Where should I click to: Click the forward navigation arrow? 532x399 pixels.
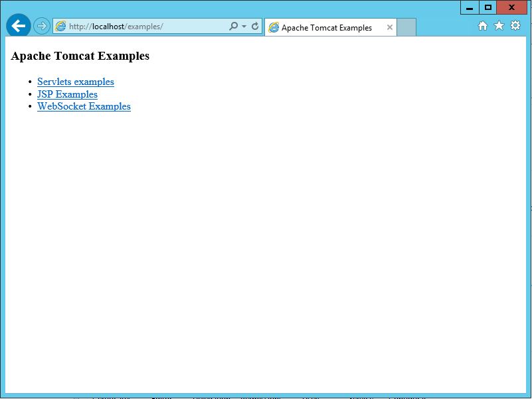click(x=42, y=26)
